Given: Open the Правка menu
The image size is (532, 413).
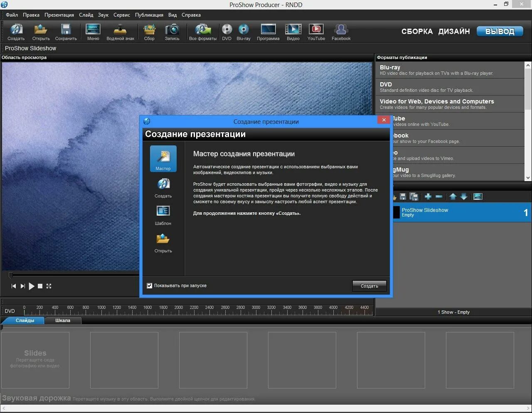Looking at the screenshot, I should tap(31, 15).
